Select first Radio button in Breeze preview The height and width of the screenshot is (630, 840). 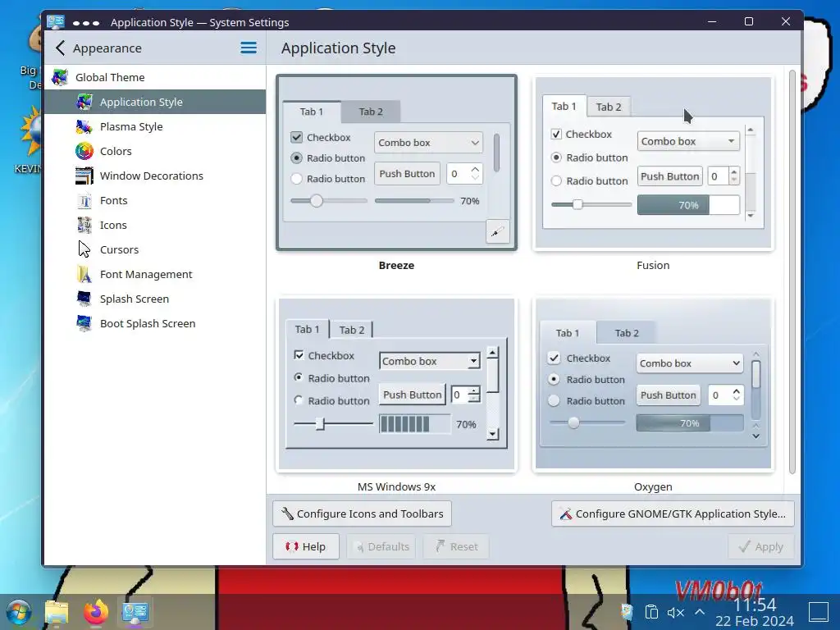296,158
